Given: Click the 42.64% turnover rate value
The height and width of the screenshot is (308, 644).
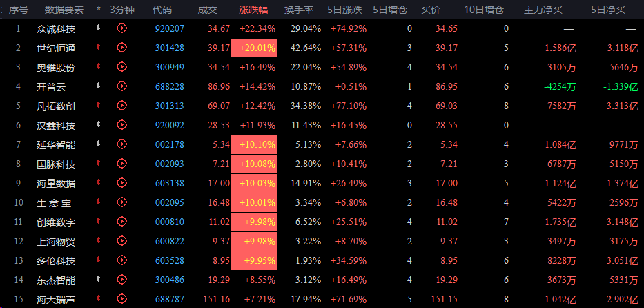Looking at the screenshot, I should [306, 48].
